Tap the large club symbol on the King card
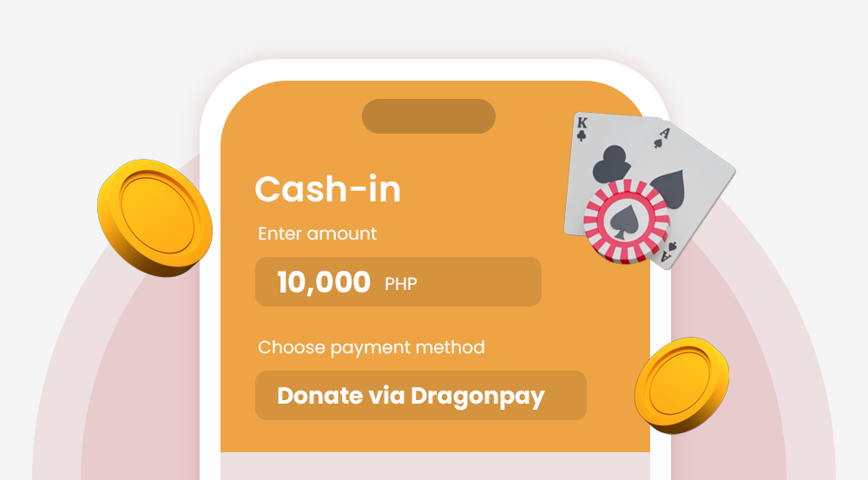Image resolution: width=868 pixels, height=480 pixels. point(612,164)
